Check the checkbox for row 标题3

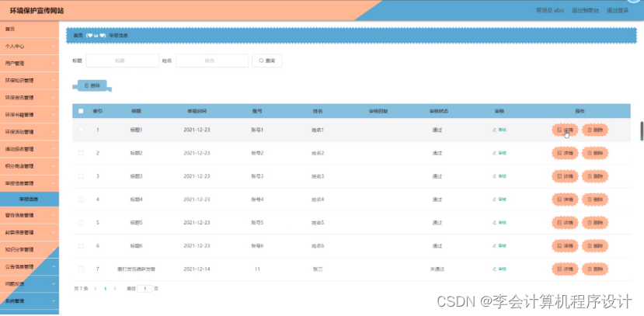point(81,176)
